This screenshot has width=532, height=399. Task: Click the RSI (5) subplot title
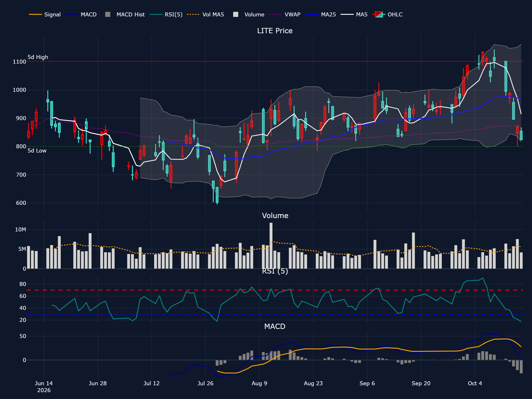[275, 271]
